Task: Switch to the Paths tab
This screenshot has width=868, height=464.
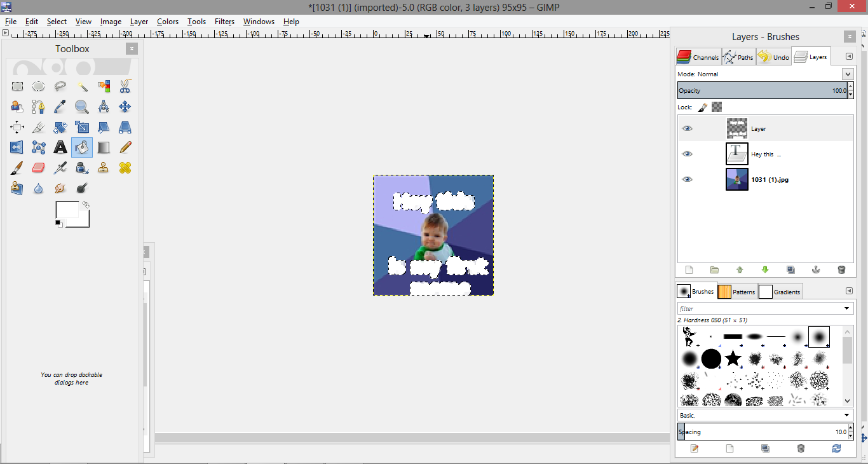Action: [x=739, y=57]
